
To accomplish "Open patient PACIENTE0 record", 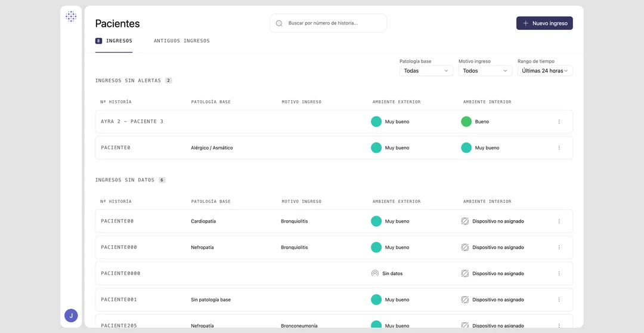I will coord(334,147).
